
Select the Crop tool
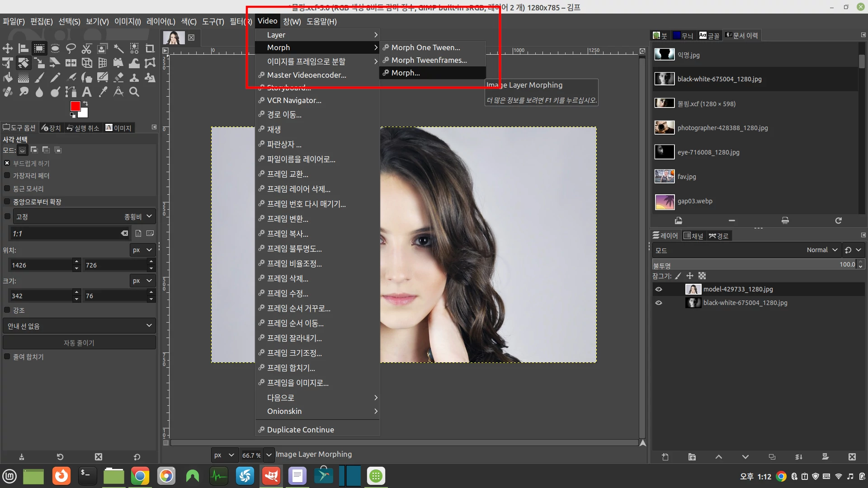tap(150, 48)
